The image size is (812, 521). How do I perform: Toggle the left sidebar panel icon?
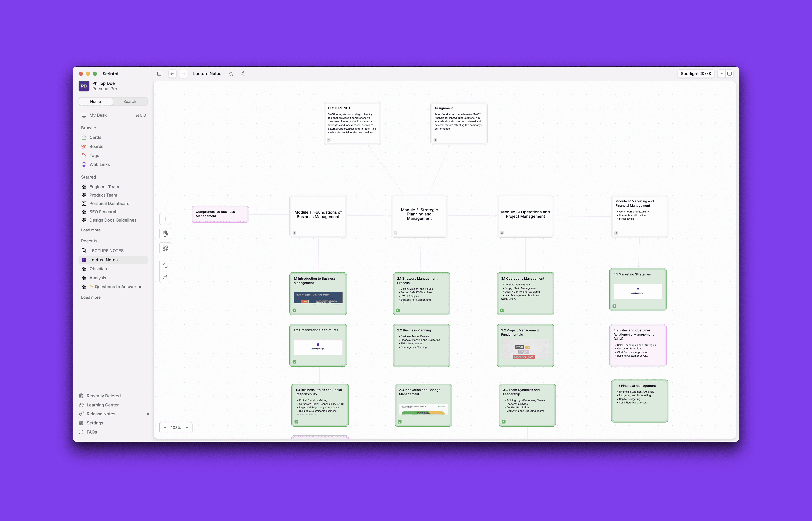159,74
